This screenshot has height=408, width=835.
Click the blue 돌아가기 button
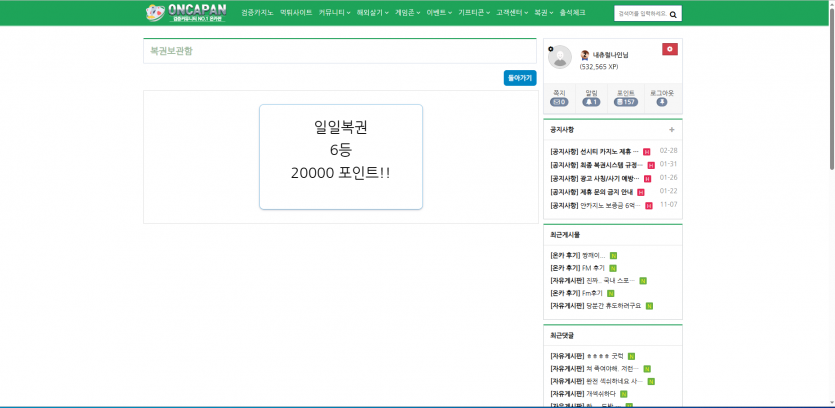[520, 78]
